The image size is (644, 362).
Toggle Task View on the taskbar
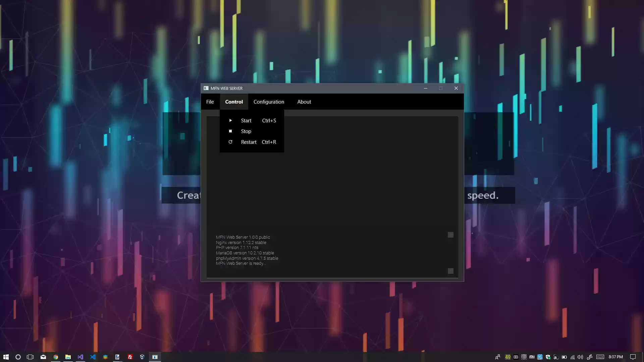click(x=30, y=357)
